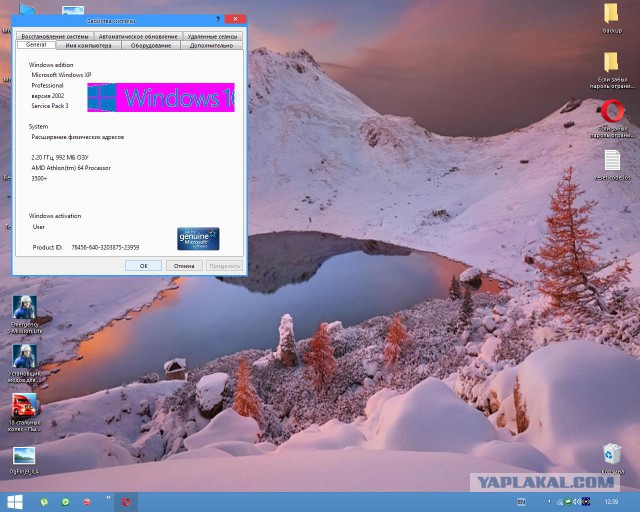
Task: Show hidden tray icons arrow
Action: pos(549,501)
